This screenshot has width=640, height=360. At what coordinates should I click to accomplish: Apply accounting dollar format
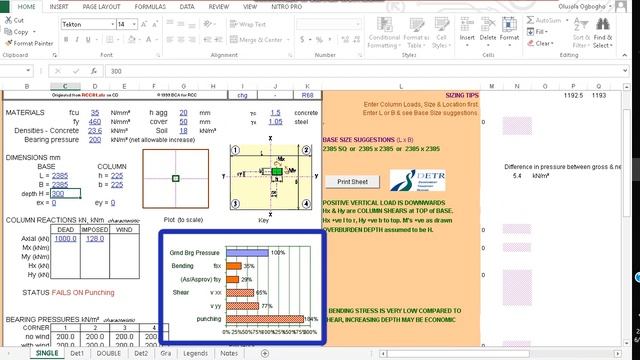point(302,40)
